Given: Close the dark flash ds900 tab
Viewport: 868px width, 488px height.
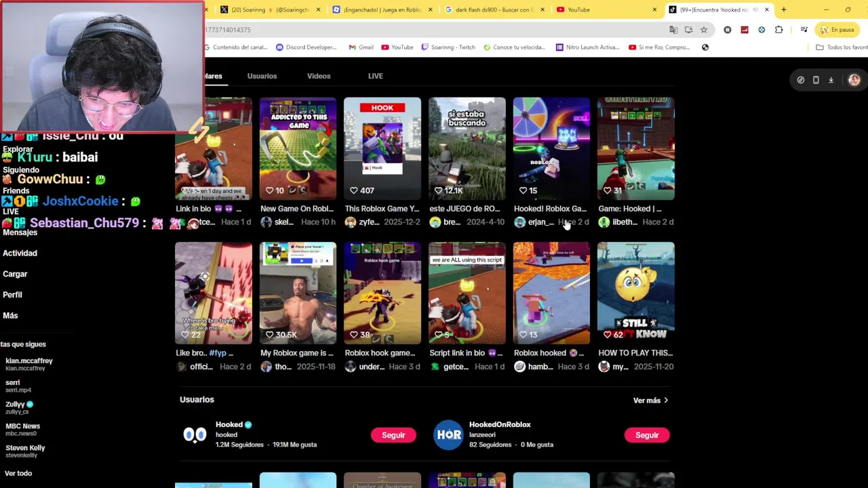Looking at the screenshot, I should coord(542,9).
